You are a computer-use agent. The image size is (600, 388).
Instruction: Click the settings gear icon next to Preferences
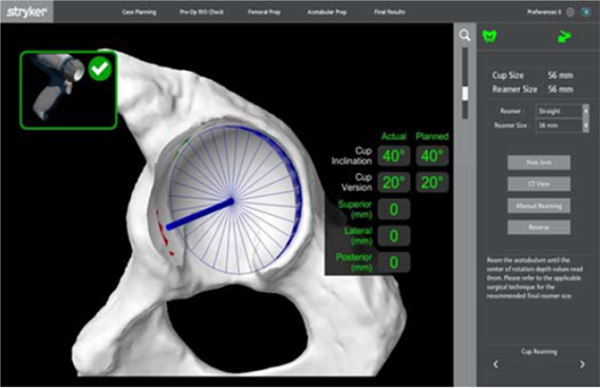point(570,12)
